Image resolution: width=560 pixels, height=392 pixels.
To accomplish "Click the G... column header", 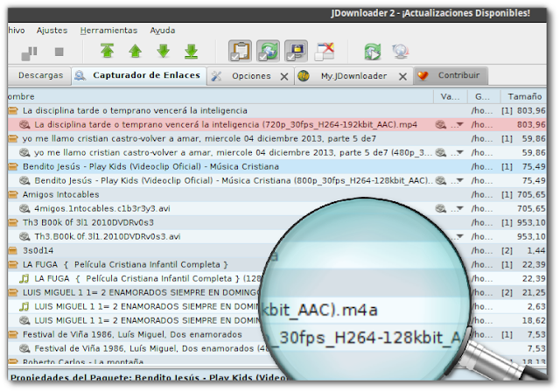I will pos(482,97).
